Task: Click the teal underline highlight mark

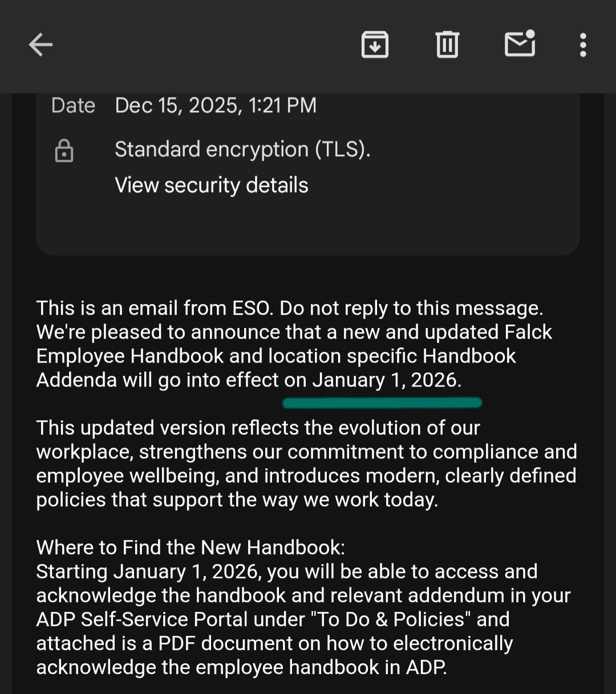Action: 382,403
